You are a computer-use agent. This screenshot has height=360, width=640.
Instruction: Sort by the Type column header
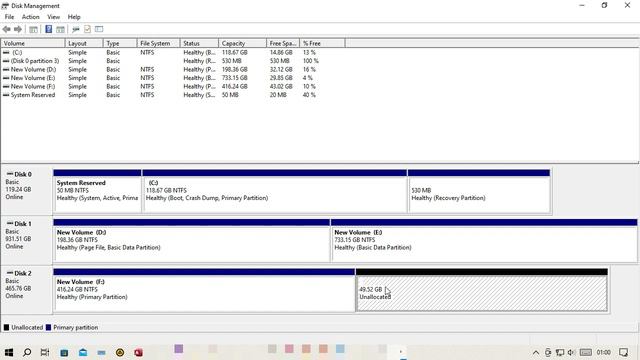tap(120, 43)
